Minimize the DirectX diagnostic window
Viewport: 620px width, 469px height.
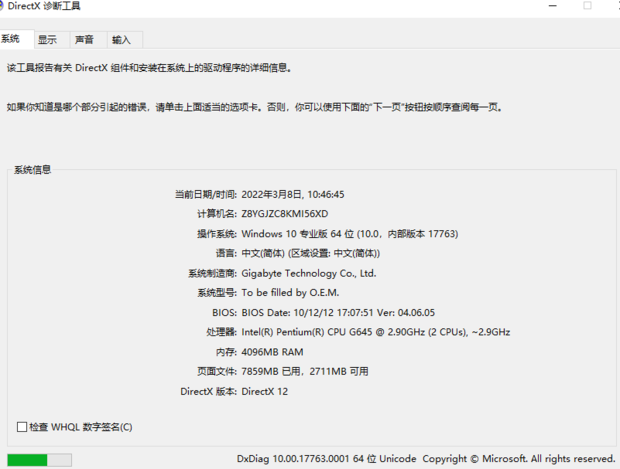point(553,6)
